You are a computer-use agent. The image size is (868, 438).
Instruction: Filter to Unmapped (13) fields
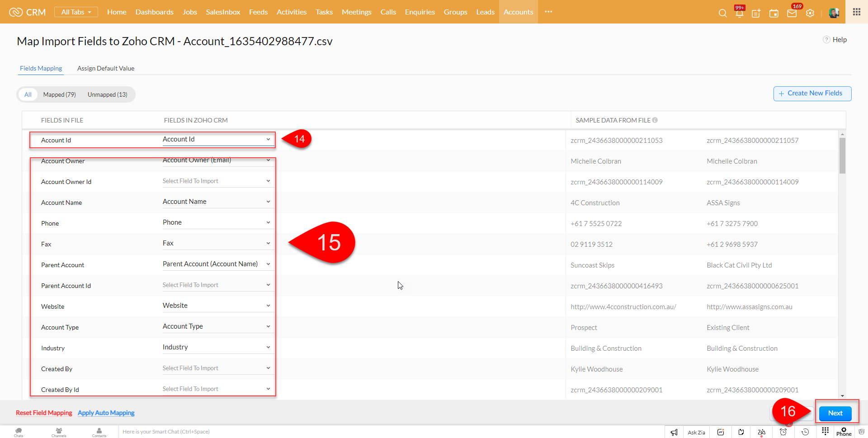pyautogui.click(x=108, y=94)
